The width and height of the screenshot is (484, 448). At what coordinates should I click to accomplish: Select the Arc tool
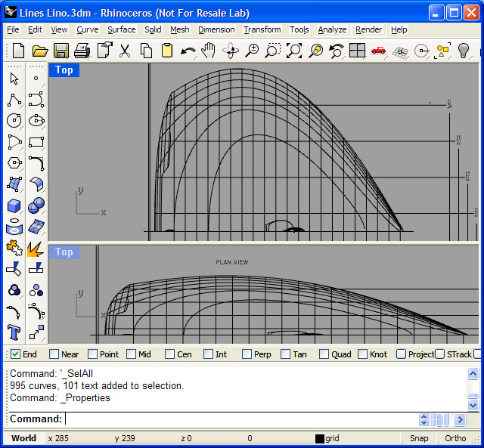pos(14,142)
